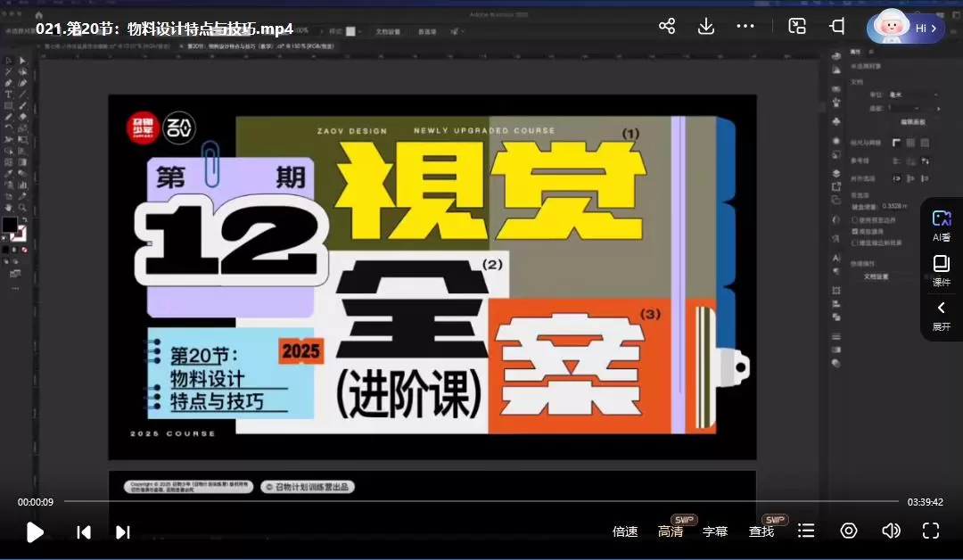Viewport: 963px width, 560px height.
Task: Click the picture-in-picture window icon
Action: tap(796, 26)
